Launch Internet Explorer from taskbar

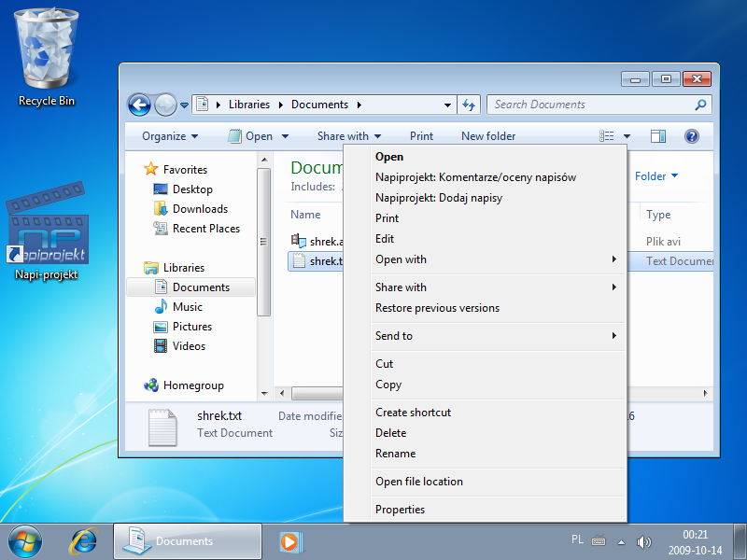click(x=83, y=541)
